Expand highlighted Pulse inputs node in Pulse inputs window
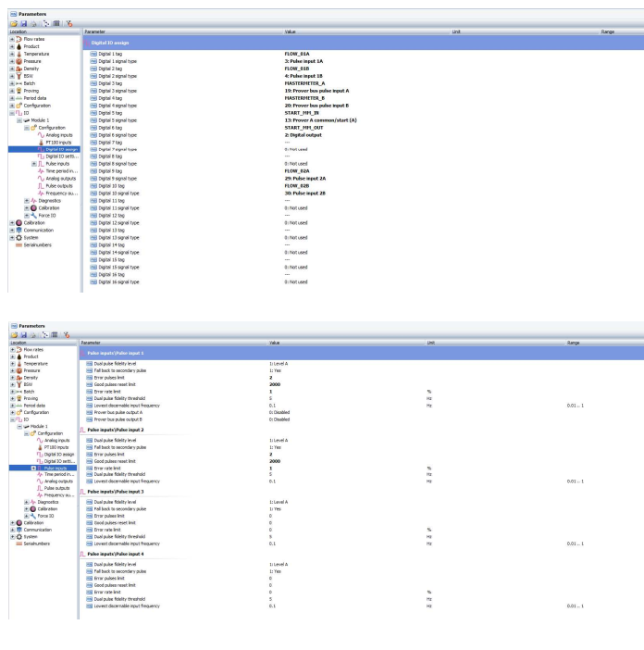This screenshot has width=644, height=650. coord(33,468)
